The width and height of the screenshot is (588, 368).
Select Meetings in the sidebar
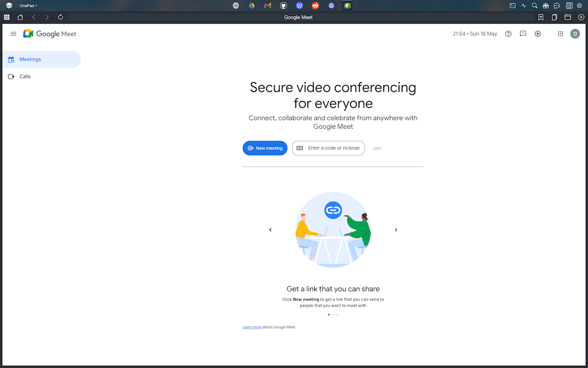pyautogui.click(x=41, y=59)
